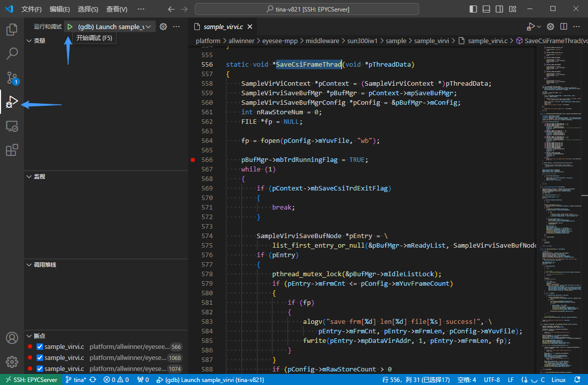Open the Manage gear in activity bar
The image size is (588, 385).
pyautogui.click(x=12, y=361)
